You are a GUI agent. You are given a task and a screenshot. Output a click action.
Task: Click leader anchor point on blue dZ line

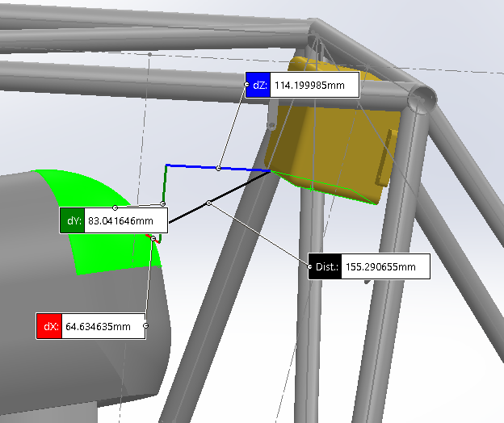(x=219, y=169)
